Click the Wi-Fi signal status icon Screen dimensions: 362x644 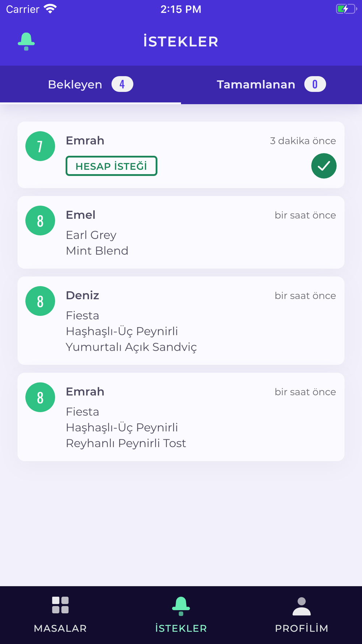pos(50,9)
